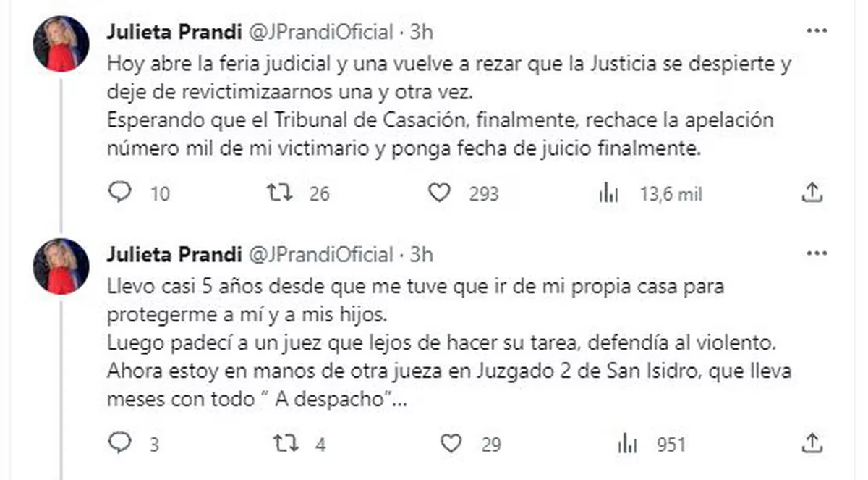Open Julieta Prandi's profile picture on first tweet

point(61,43)
